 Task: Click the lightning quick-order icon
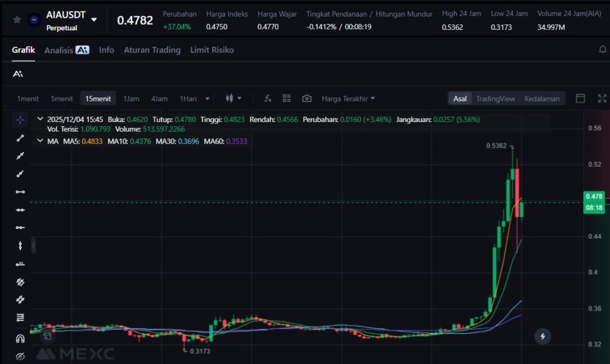pyautogui.click(x=542, y=336)
